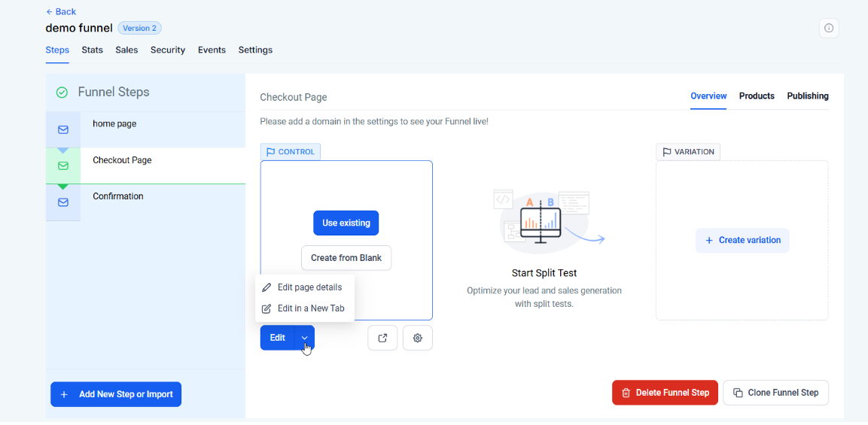Click the green envelope icon beside Checkout Page
This screenshot has height=425, width=868.
63,165
